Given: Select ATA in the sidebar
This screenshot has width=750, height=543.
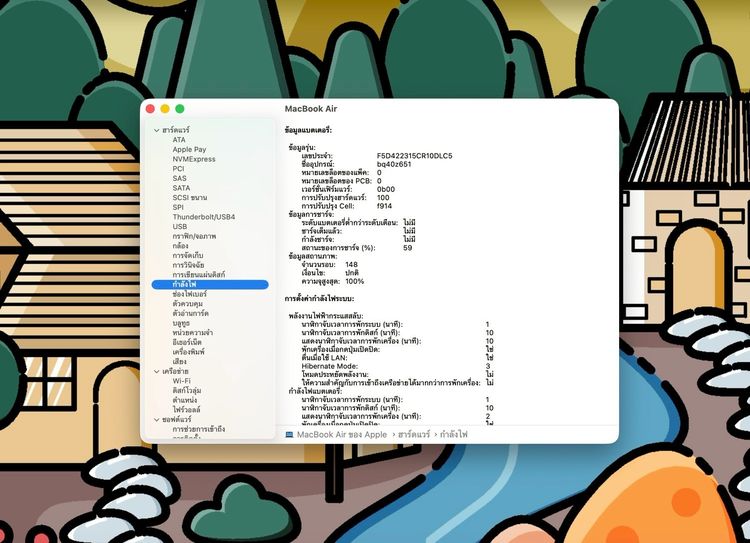Looking at the screenshot, I should pyautogui.click(x=179, y=140).
